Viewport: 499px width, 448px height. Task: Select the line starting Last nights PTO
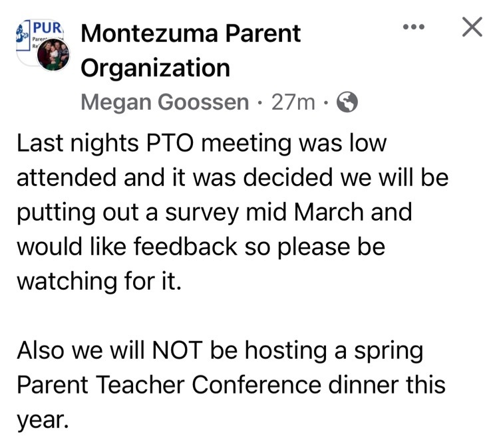click(202, 144)
